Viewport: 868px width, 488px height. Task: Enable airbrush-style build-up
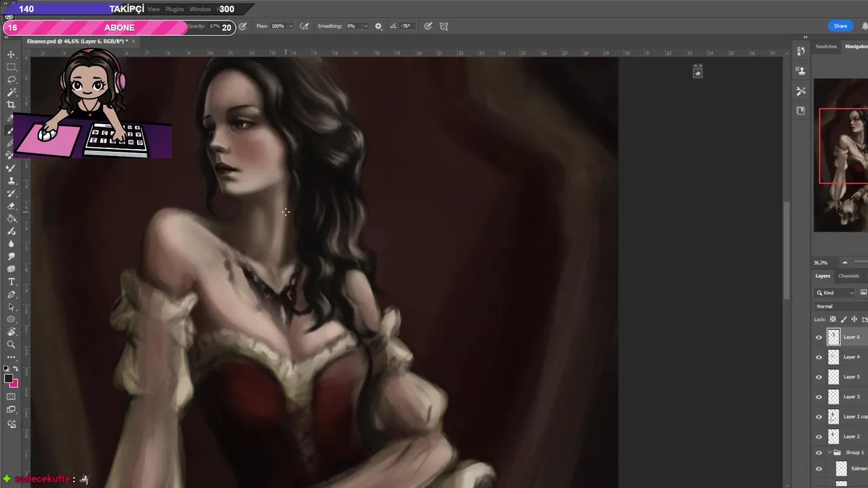[304, 26]
